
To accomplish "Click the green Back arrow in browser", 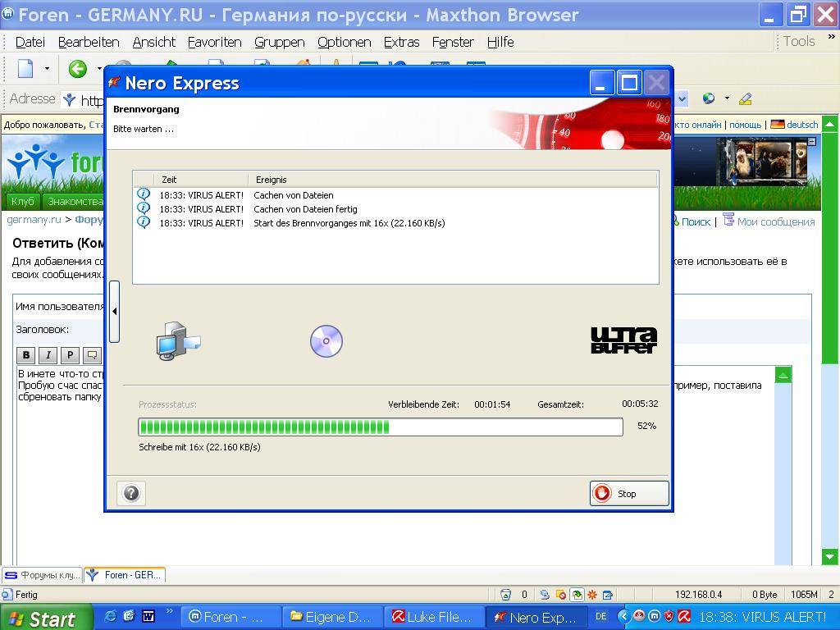I will pyautogui.click(x=78, y=69).
